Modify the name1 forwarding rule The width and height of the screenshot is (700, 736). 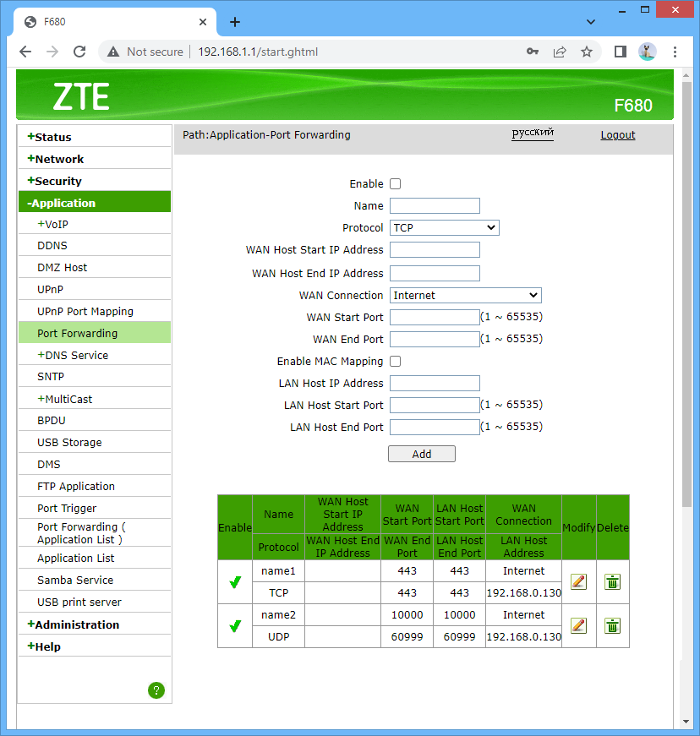point(578,581)
